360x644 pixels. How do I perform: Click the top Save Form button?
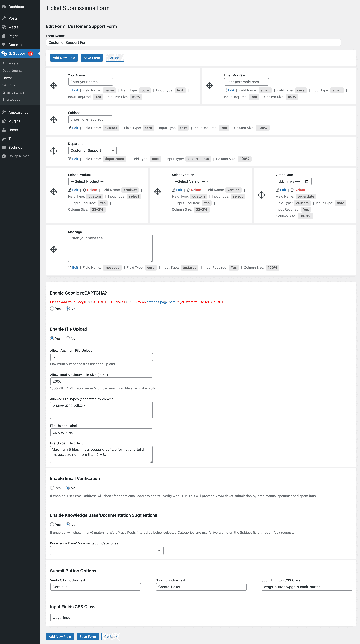click(x=92, y=58)
